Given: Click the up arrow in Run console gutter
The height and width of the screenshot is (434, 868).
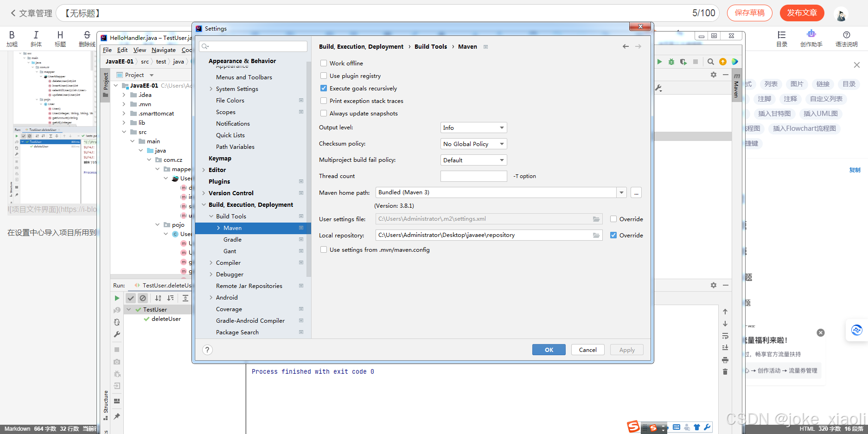Looking at the screenshot, I should pyautogui.click(x=725, y=312).
